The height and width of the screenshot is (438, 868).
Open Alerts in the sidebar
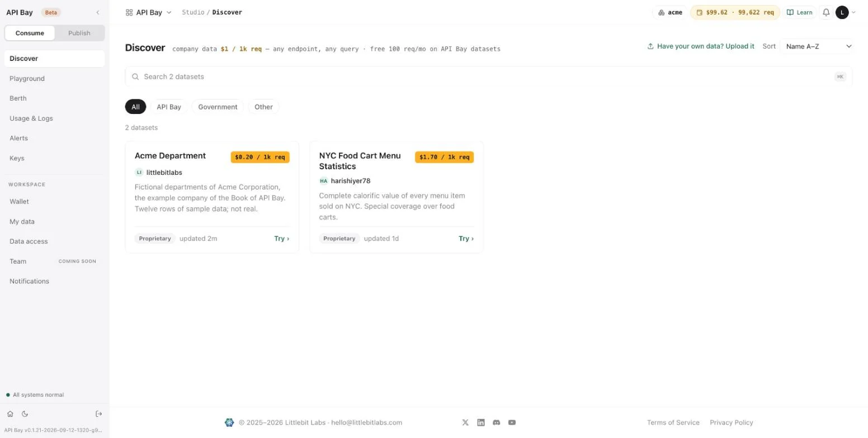[x=54, y=138]
